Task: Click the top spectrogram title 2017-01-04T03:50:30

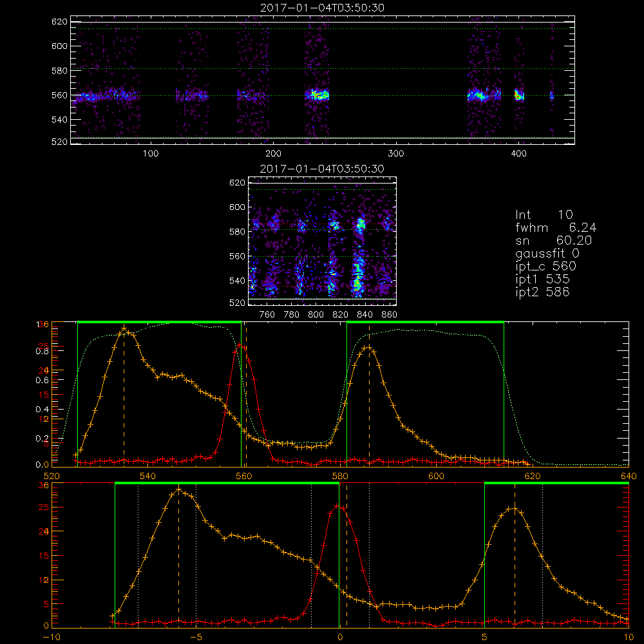Action: 323,8
